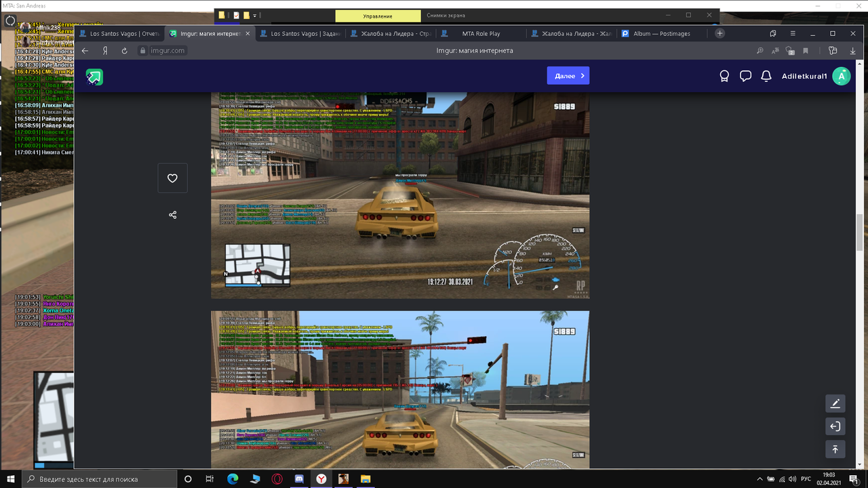Open Imgur notifications bell icon
This screenshot has width=868, height=488.
coord(766,76)
